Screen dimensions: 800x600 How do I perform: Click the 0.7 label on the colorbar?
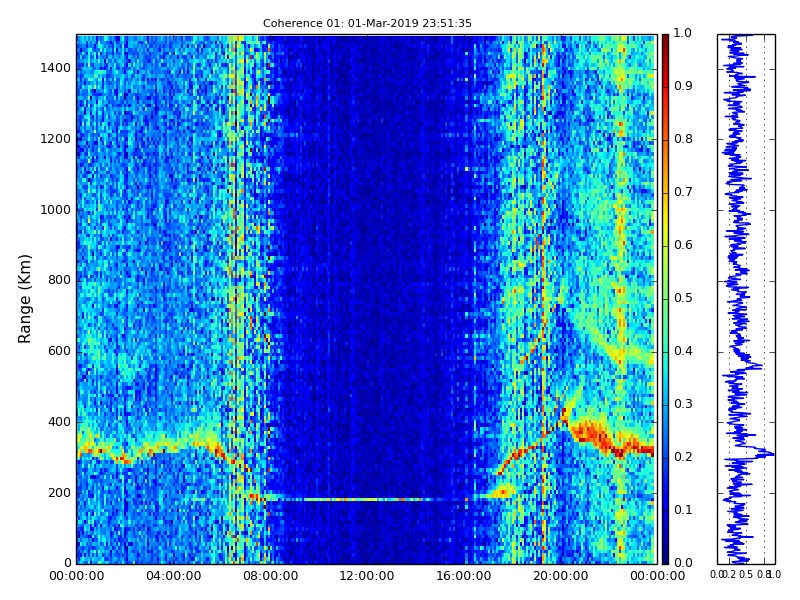(x=683, y=192)
